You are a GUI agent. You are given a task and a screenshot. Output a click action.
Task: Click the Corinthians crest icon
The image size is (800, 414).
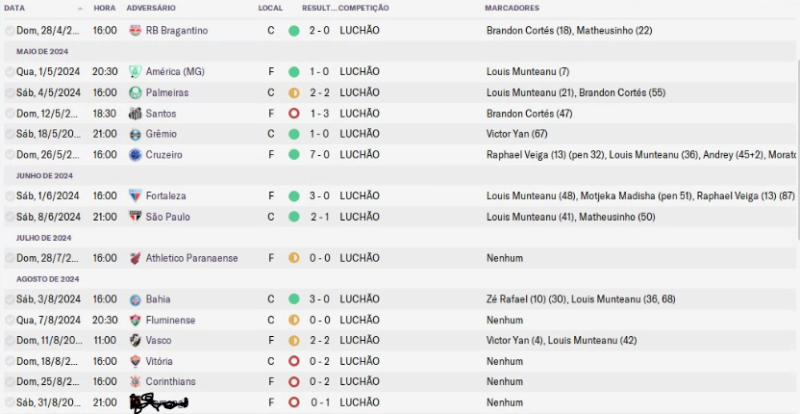[135, 382]
